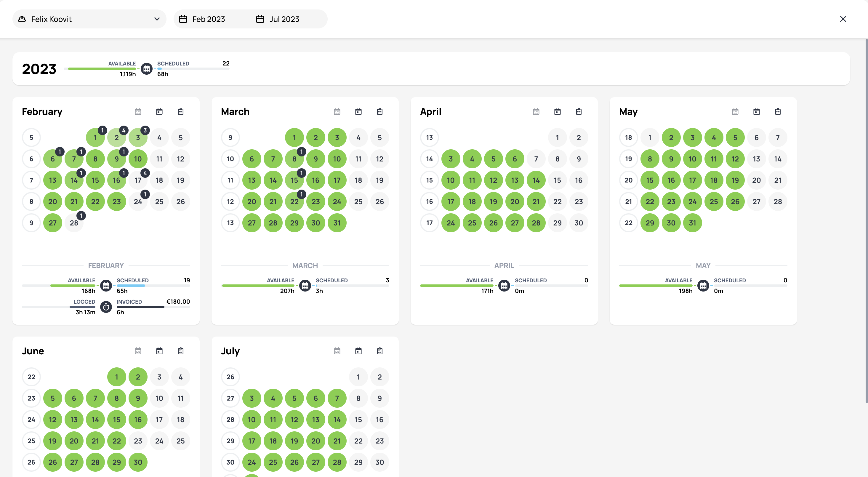Viewport: 868px width, 477px height.
Task: Open the clipboard task list icon for April
Action: pyautogui.click(x=579, y=111)
